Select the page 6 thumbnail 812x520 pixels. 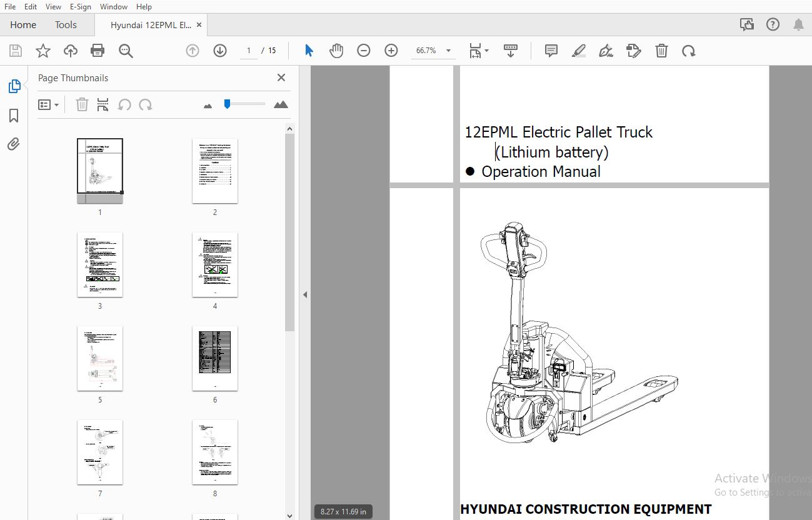[x=215, y=358]
